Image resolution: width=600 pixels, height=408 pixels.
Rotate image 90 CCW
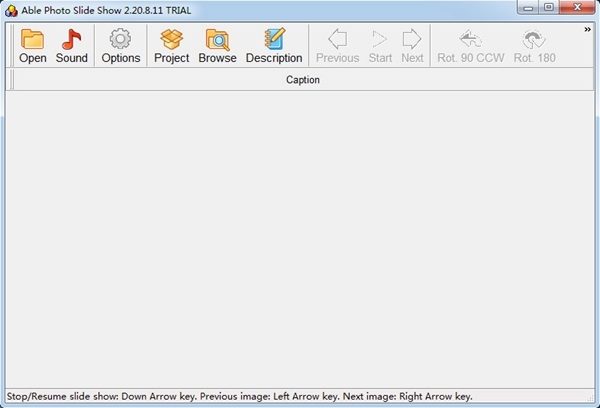coord(471,46)
